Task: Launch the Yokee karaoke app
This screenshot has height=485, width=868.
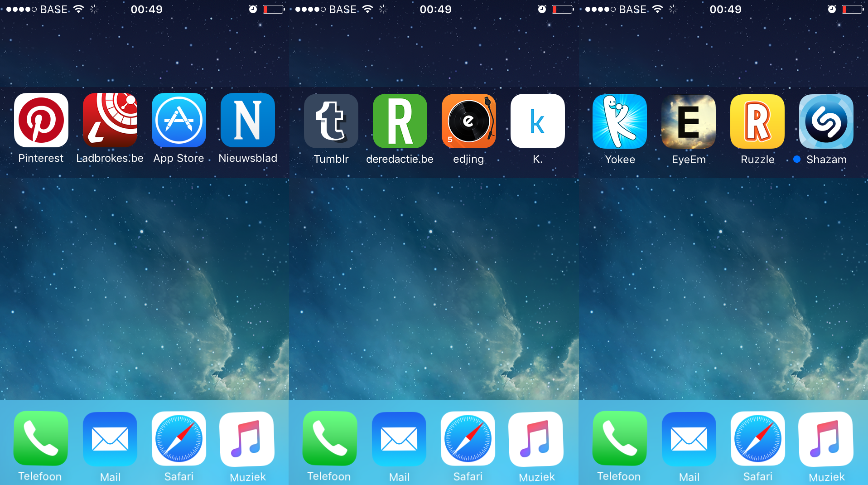Action: pyautogui.click(x=620, y=121)
